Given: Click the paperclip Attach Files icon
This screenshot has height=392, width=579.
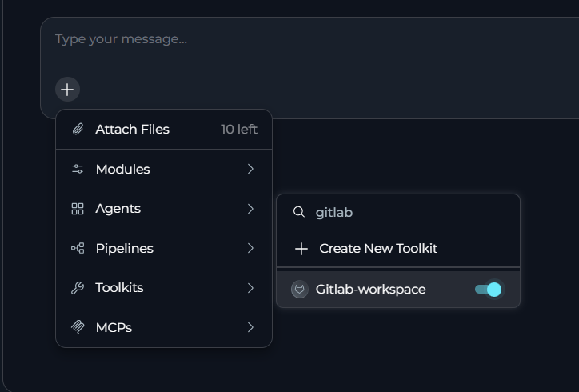Looking at the screenshot, I should (78, 130).
